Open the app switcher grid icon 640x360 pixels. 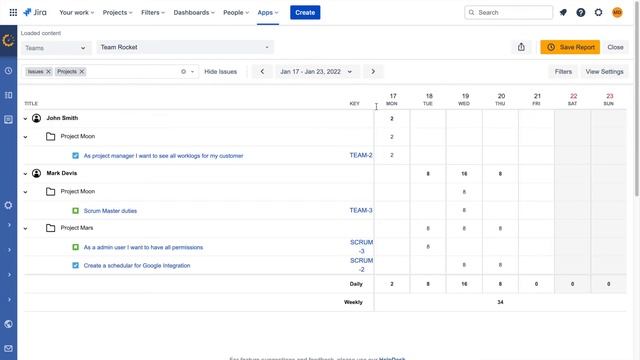click(13, 13)
